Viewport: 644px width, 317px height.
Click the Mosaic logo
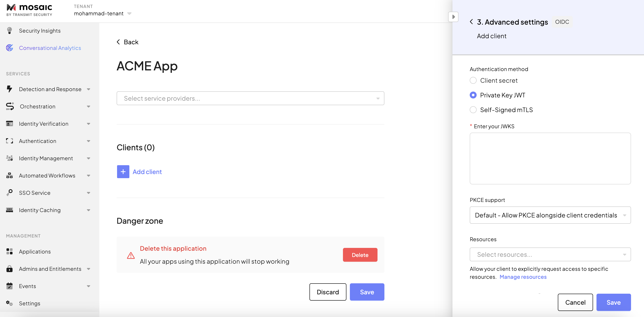[29, 10]
